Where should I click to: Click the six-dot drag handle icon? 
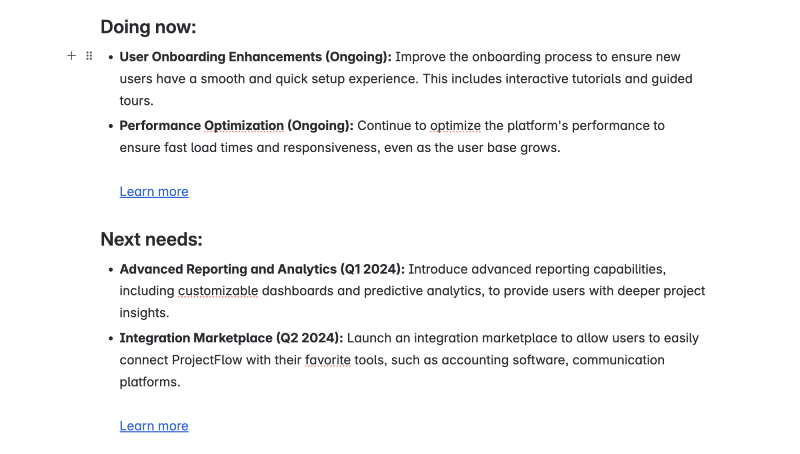[x=89, y=56]
